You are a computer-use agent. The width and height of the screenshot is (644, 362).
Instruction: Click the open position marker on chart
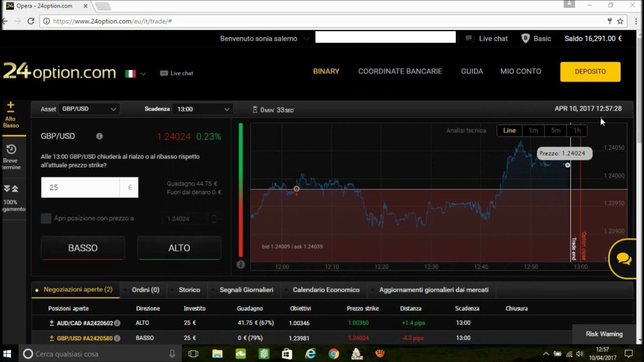click(296, 189)
